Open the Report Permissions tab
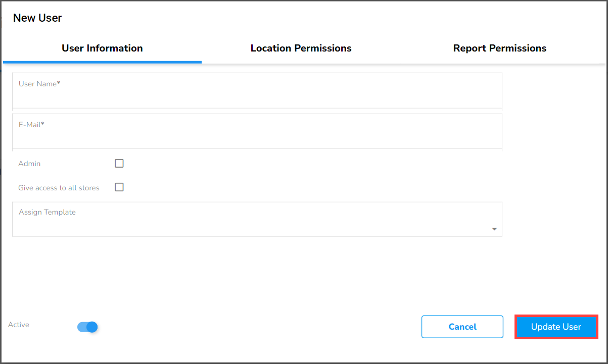The width and height of the screenshot is (608, 364). (499, 48)
